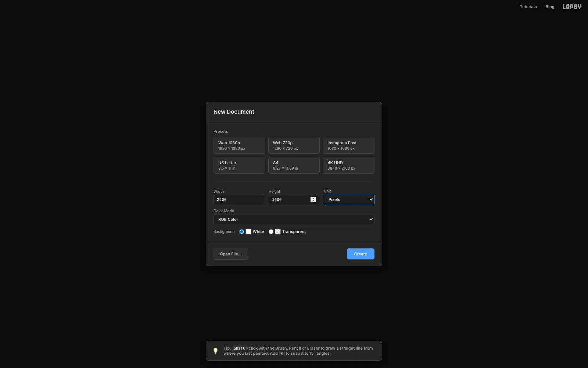This screenshot has width=588, height=368.
Task: Click the Height stepper arrows
Action: click(x=313, y=199)
